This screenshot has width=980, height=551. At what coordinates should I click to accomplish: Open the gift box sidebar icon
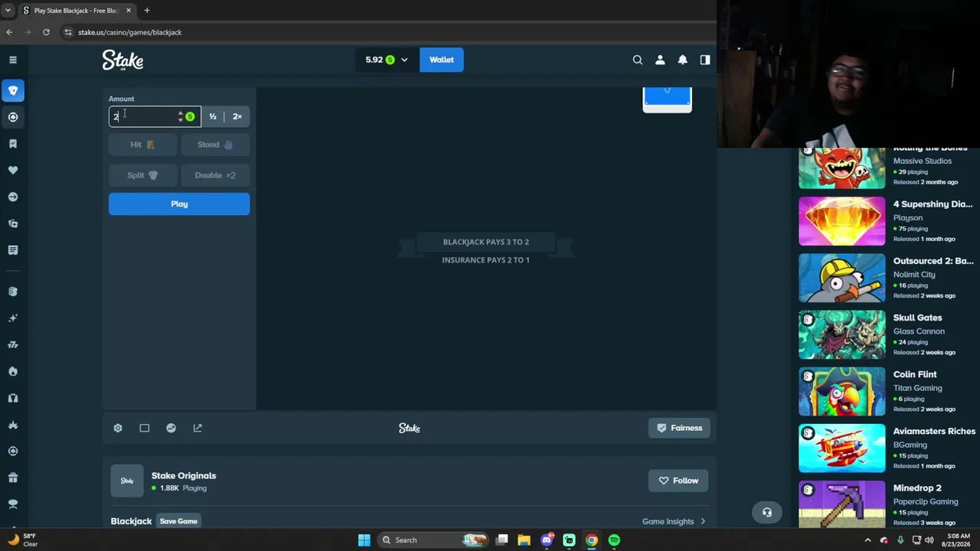click(13, 478)
